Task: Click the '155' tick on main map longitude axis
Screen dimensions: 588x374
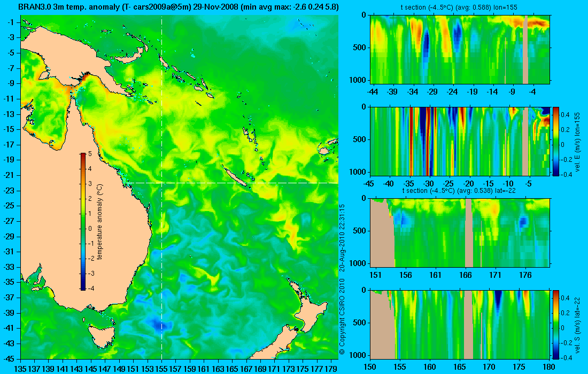Action: [x=161, y=369]
